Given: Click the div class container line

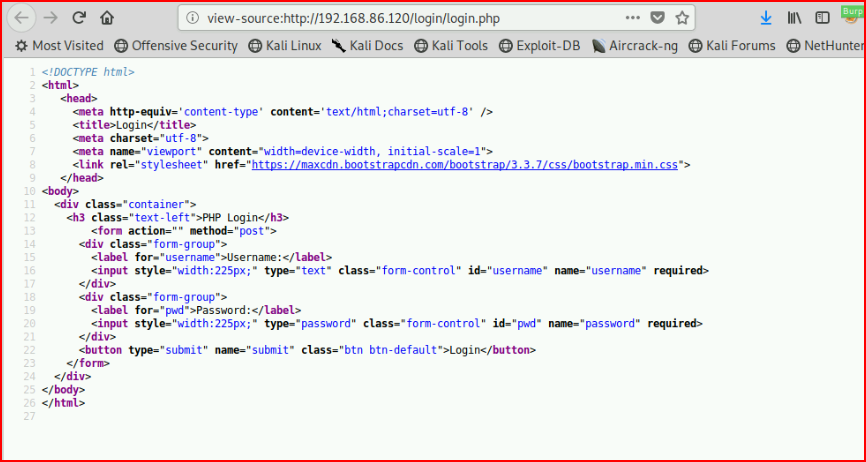Looking at the screenshot, I should point(125,204).
